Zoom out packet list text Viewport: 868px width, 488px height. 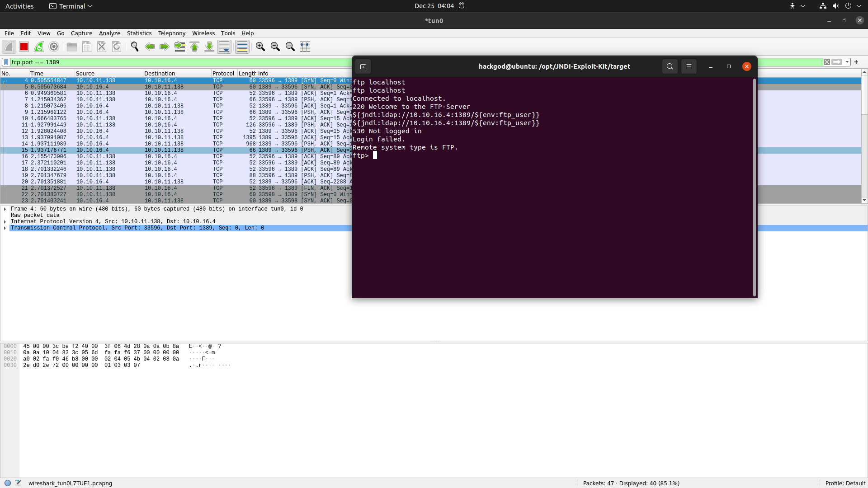[275, 47]
